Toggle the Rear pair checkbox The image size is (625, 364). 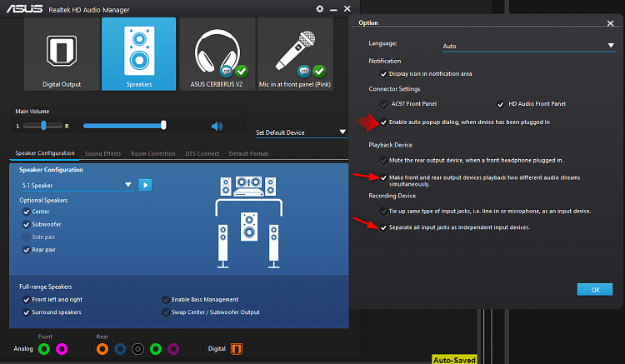(27, 250)
